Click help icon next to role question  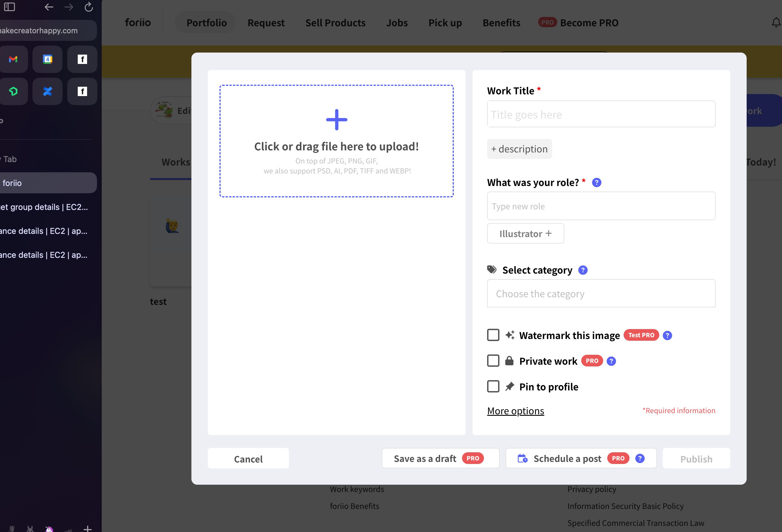tap(596, 182)
